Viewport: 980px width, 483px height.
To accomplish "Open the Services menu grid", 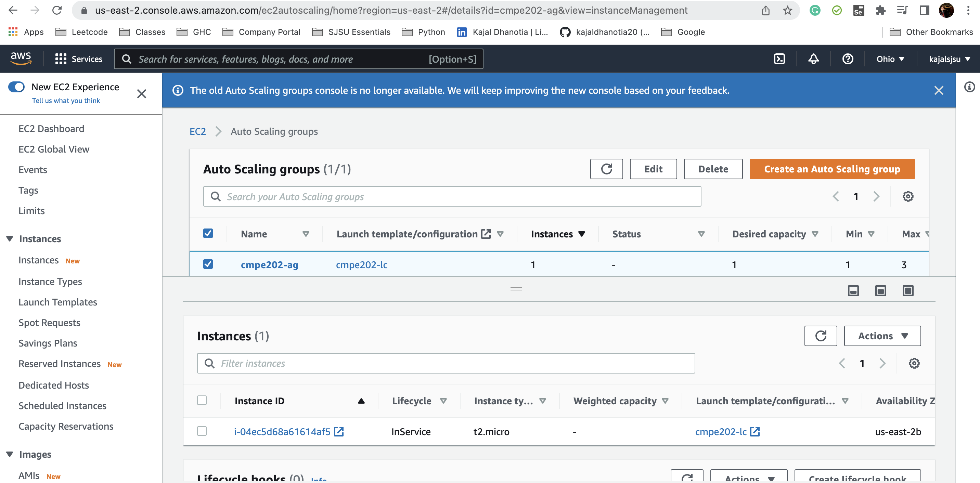I will point(61,59).
